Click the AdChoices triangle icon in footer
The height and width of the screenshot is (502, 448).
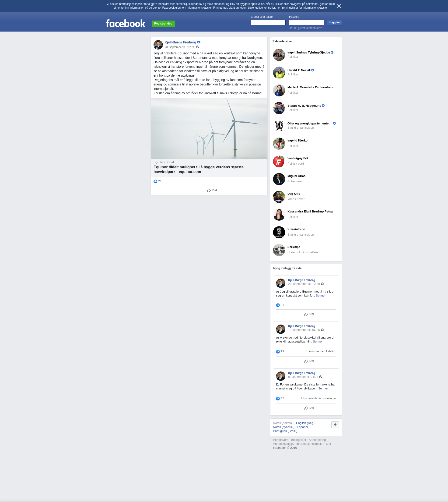(x=293, y=444)
